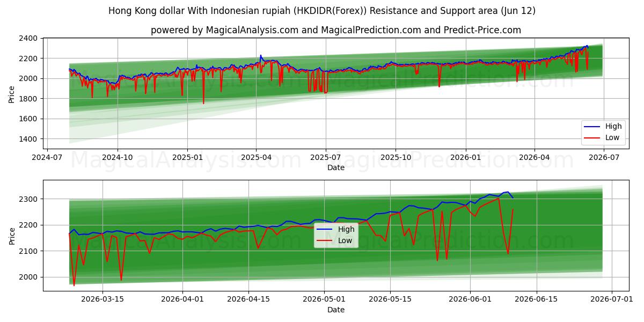Viewport: 644px width, 322px height.
Task: Click the 2026-03-15 date tick label
Action: [104, 300]
